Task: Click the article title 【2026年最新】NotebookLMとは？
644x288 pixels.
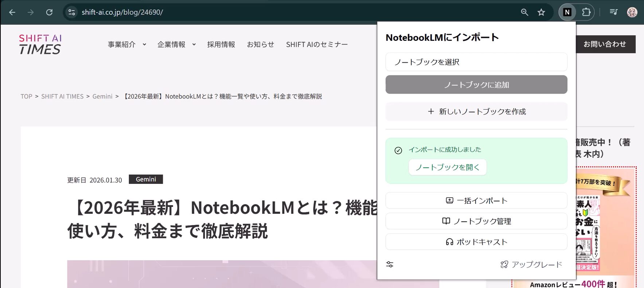Action: tap(222, 219)
